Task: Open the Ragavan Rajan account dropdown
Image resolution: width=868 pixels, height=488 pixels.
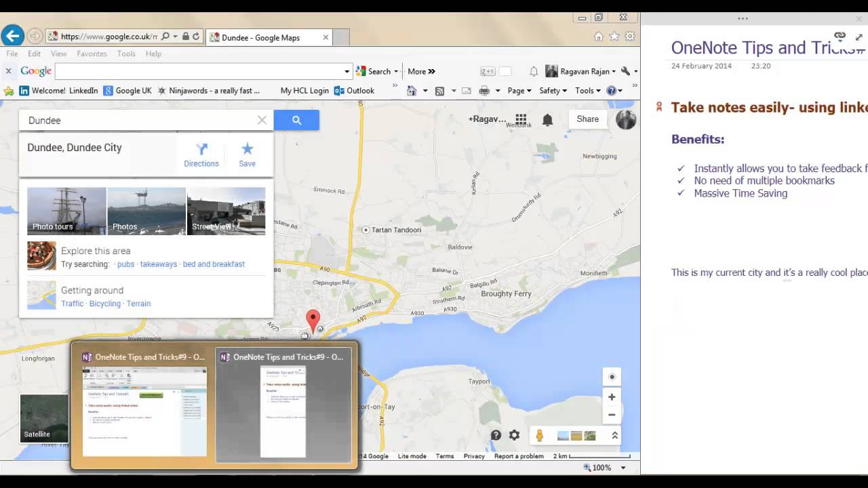Action: point(581,71)
